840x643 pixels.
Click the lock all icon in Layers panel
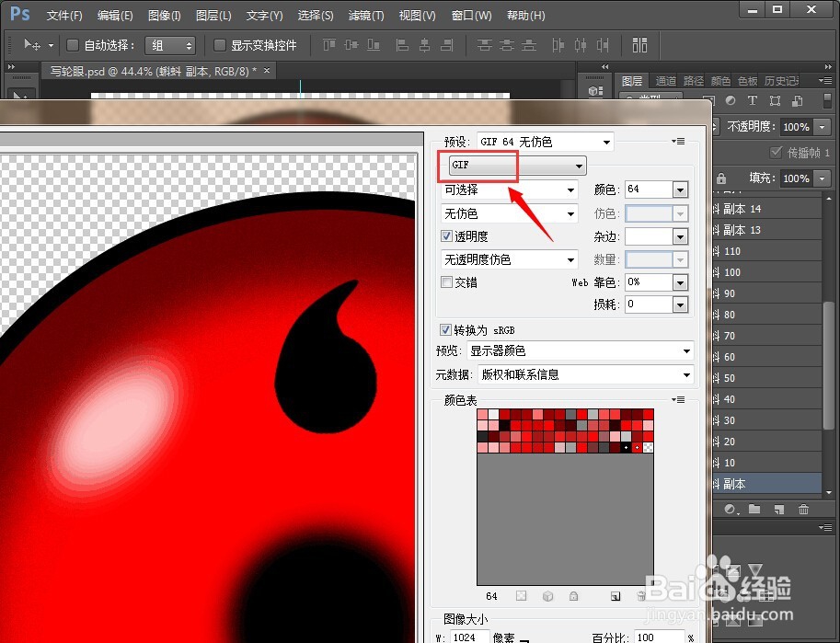[721, 178]
